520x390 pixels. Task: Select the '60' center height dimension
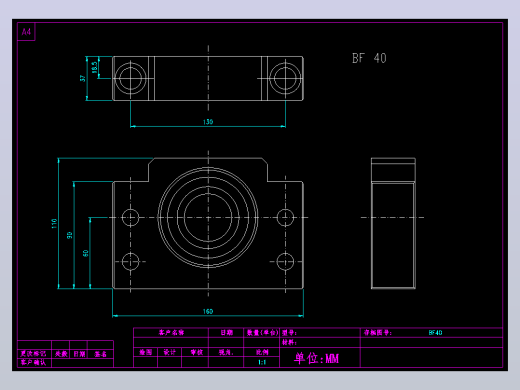coord(86,253)
